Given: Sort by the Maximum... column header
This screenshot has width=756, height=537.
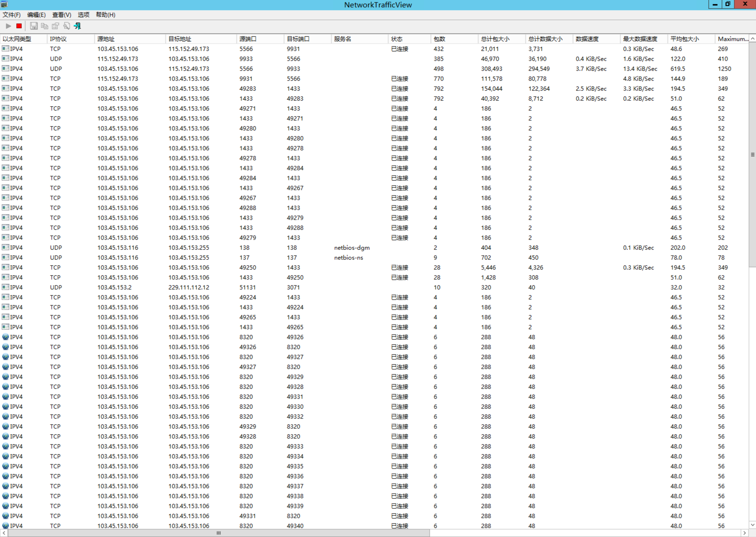Looking at the screenshot, I should point(732,39).
